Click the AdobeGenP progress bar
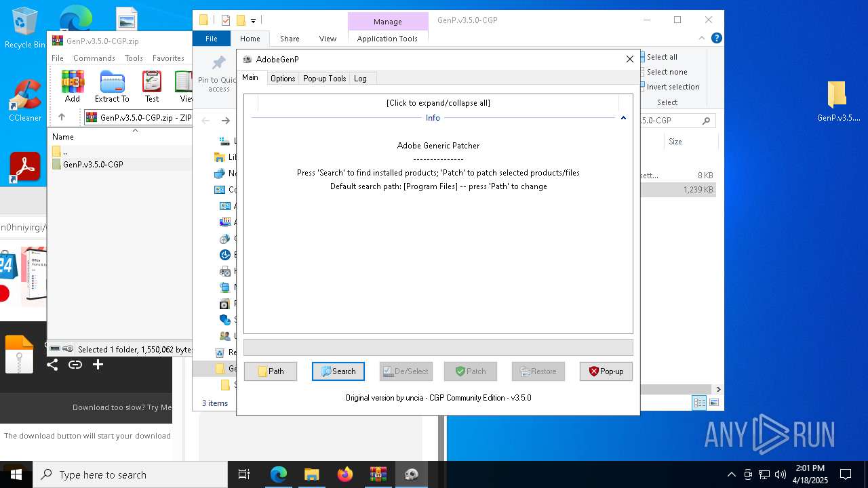Image resolution: width=868 pixels, height=488 pixels. [x=438, y=348]
